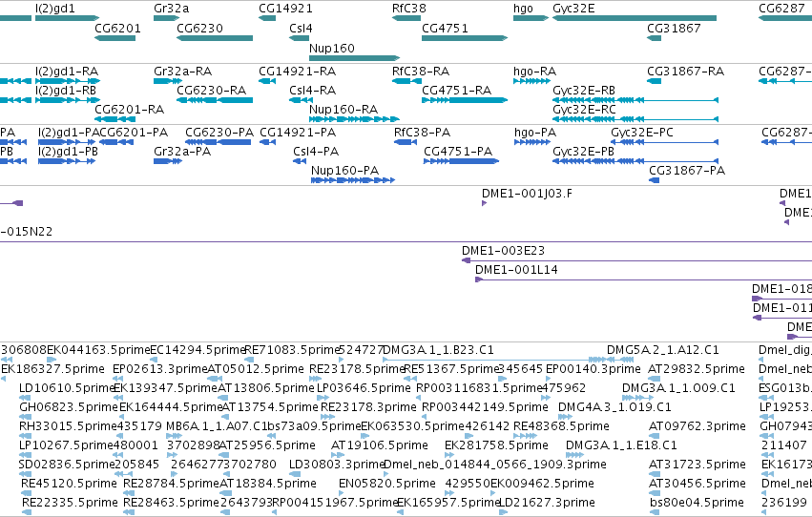The height and width of the screenshot is (517, 812).
Task: Click the LP03646.5prime EST label
Action: (x=364, y=388)
